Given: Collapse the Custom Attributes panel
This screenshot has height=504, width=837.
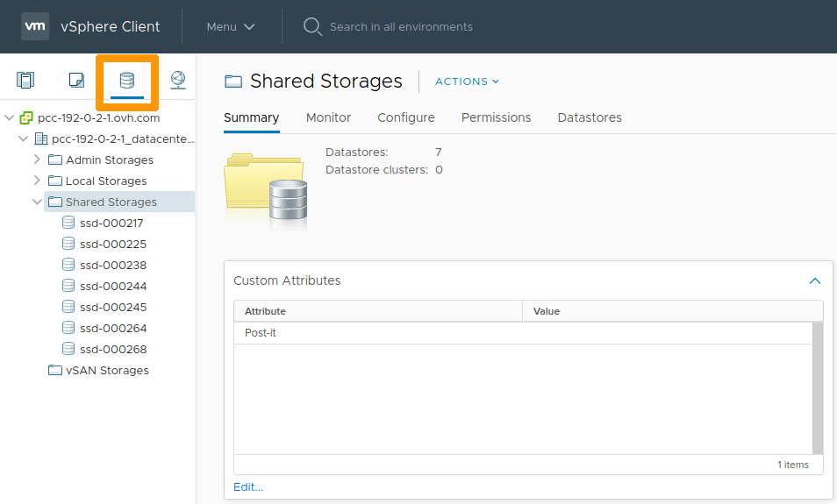Looking at the screenshot, I should coord(814,280).
